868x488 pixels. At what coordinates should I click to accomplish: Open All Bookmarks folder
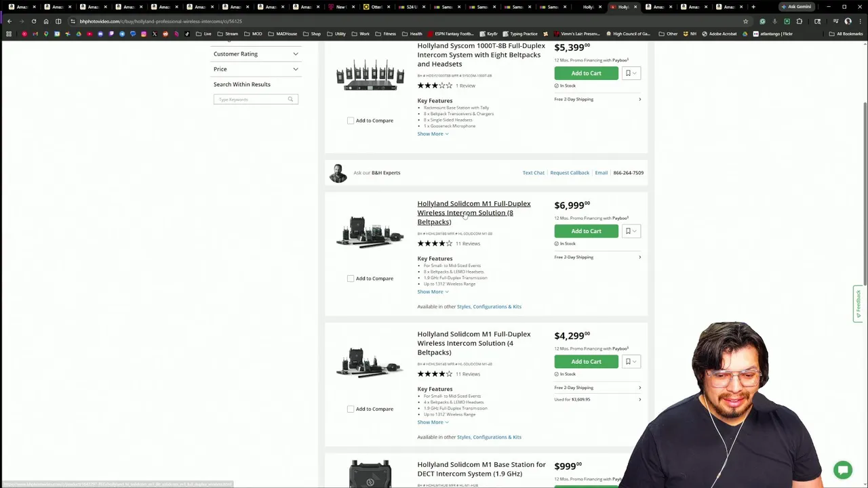pyautogui.click(x=846, y=34)
